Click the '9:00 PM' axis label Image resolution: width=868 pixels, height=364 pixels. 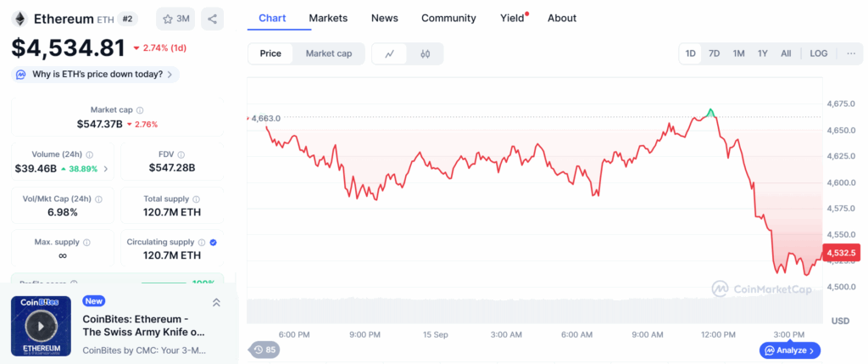coord(366,334)
